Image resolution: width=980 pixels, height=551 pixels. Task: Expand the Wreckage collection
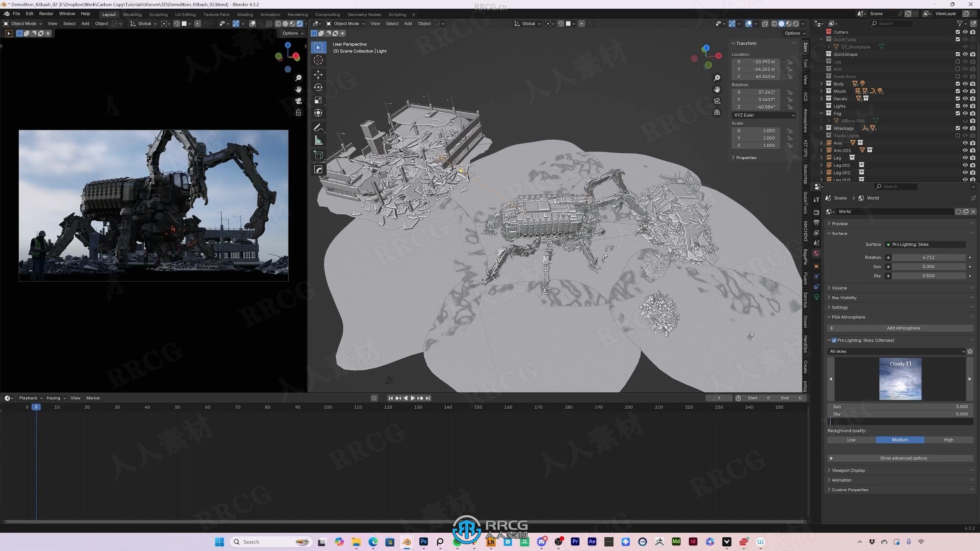point(821,128)
